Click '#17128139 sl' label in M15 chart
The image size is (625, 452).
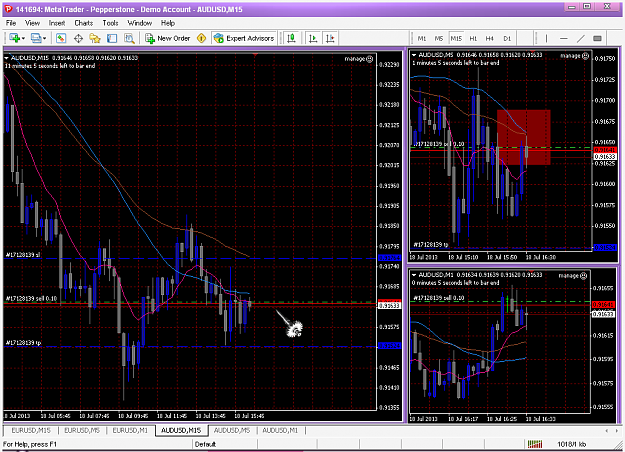tap(23, 255)
